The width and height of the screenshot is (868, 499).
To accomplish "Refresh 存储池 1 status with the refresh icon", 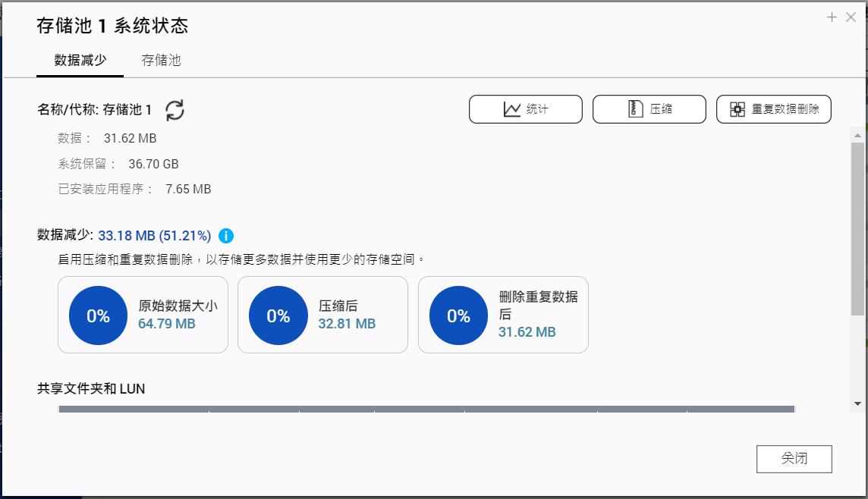I will pyautogui.click(x=176, y=110).
